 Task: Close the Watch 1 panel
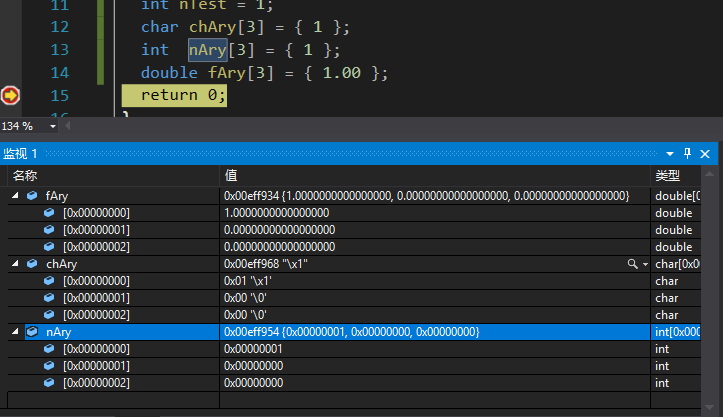tap(705, 154)
